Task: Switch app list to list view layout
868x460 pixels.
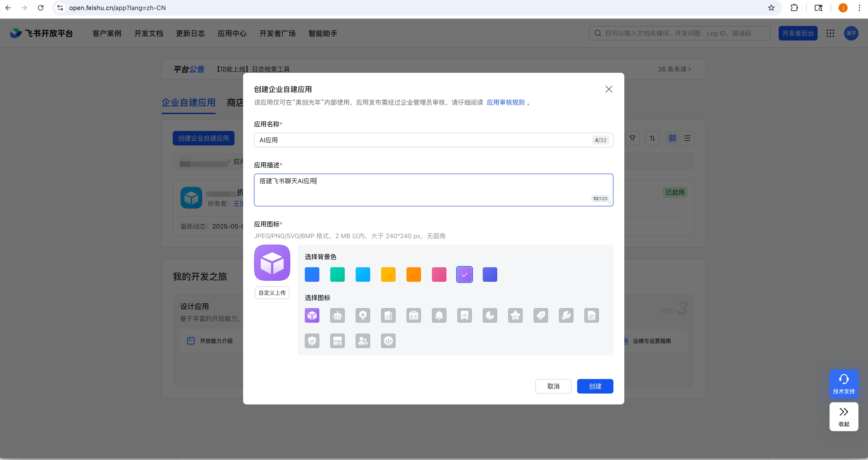Action: (x=687, y=138)
